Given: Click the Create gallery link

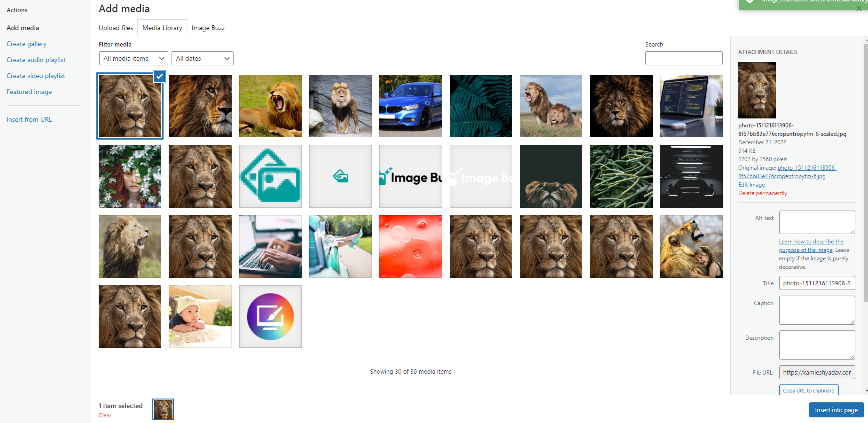Looking at the screenshot, I should 26,44.
